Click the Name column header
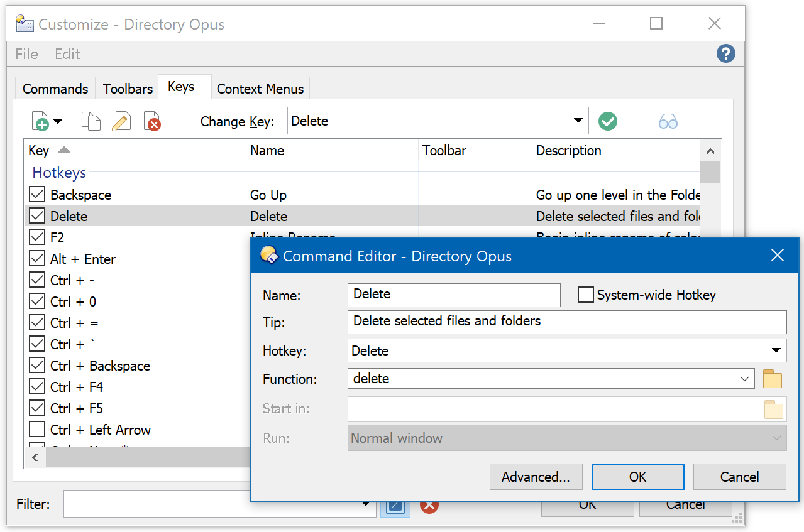This screenshot has height=532, width=804. point(332,151)
